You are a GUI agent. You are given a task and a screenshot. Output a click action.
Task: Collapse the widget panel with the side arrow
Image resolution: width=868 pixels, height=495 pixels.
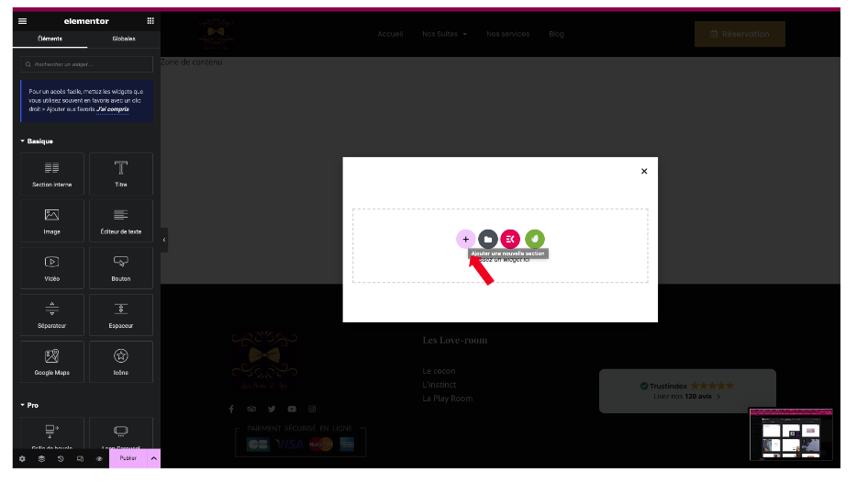point(164,240)
